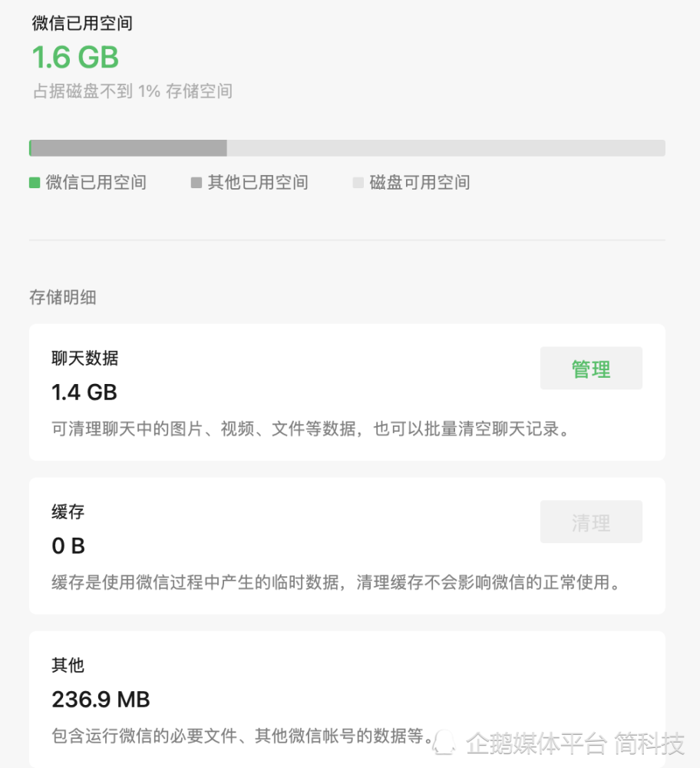Click the 236.9 MB other data size
Viewport: 700px width, 768px height.
click(x=101, y=700)
